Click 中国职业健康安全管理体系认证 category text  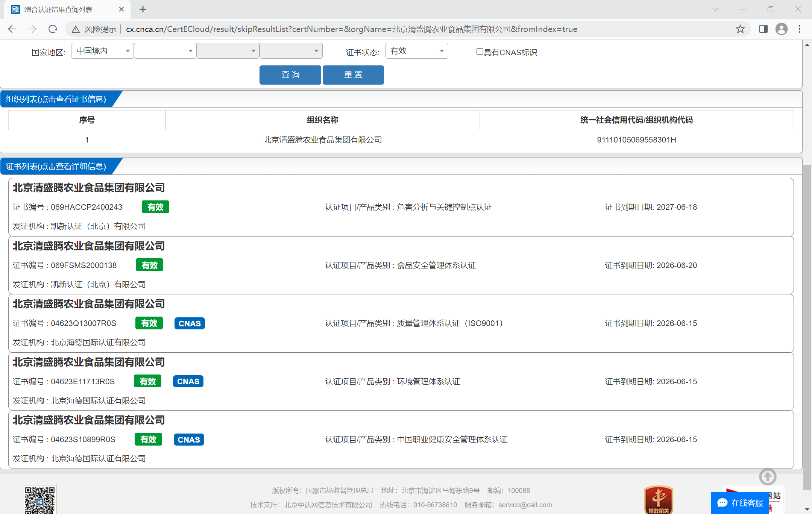click(452, 440)
